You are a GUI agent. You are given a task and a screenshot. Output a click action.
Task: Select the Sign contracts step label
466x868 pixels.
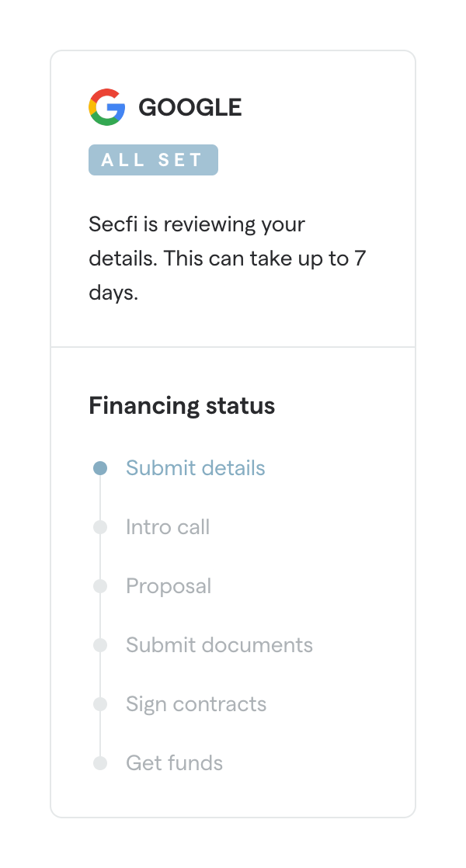pos(196,704)
